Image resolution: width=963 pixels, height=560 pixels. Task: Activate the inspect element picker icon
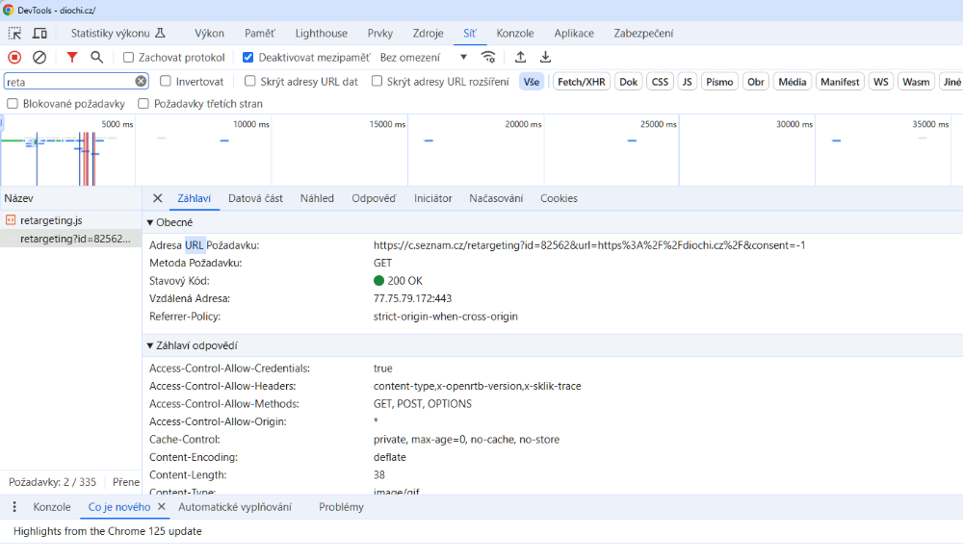tap(14, 33)
